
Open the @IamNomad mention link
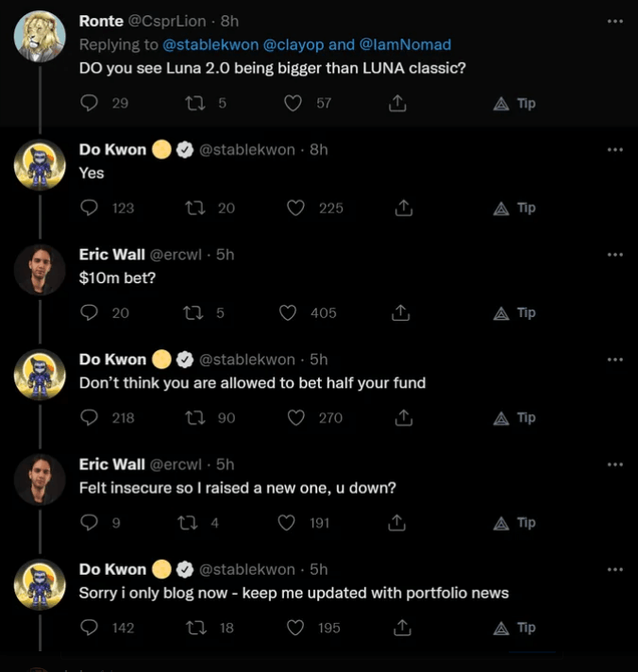[x=405, y=44]
